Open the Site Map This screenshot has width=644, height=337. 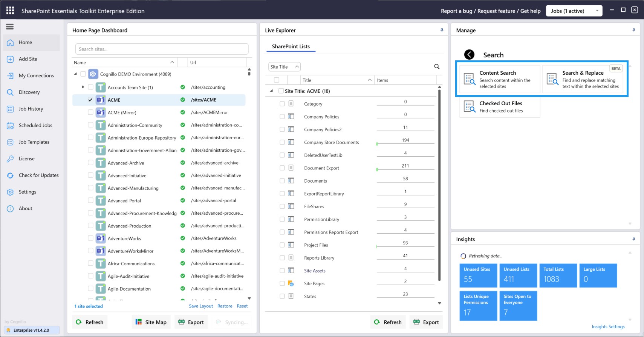151,322
